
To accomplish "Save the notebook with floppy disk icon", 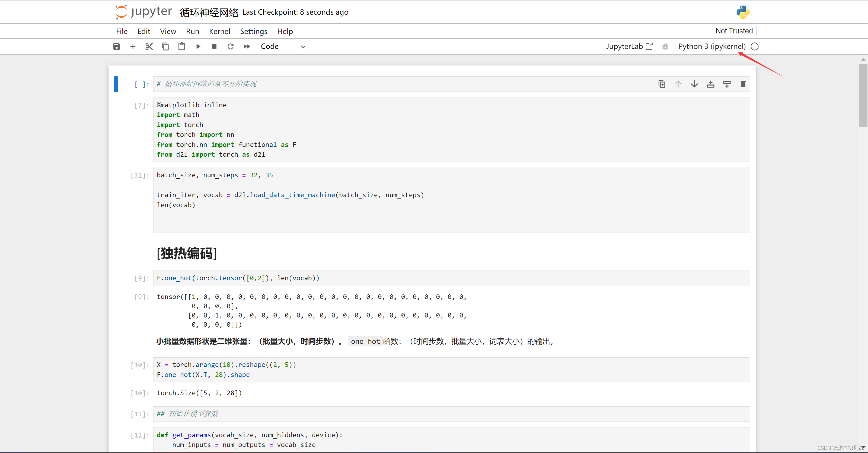I will [x=117, y=46].
